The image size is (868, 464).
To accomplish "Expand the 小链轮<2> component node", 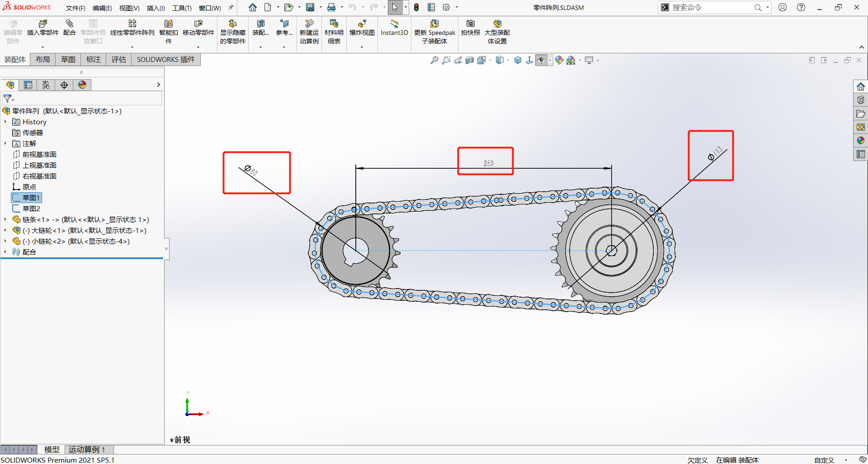I will point(5,241).
